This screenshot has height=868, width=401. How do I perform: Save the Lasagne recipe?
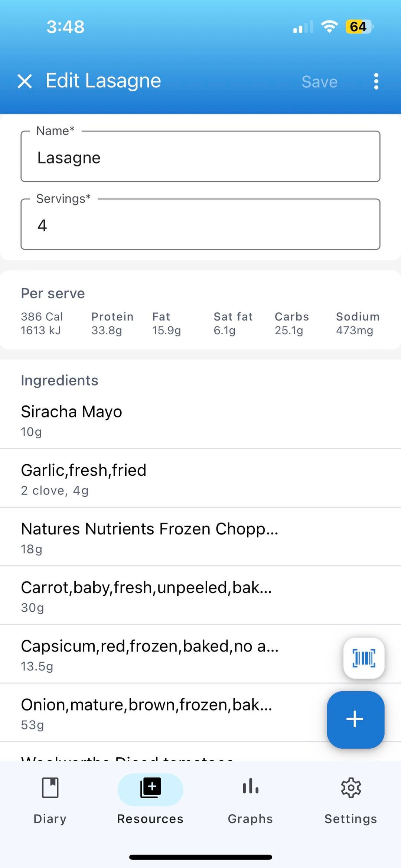pos(319,82)
